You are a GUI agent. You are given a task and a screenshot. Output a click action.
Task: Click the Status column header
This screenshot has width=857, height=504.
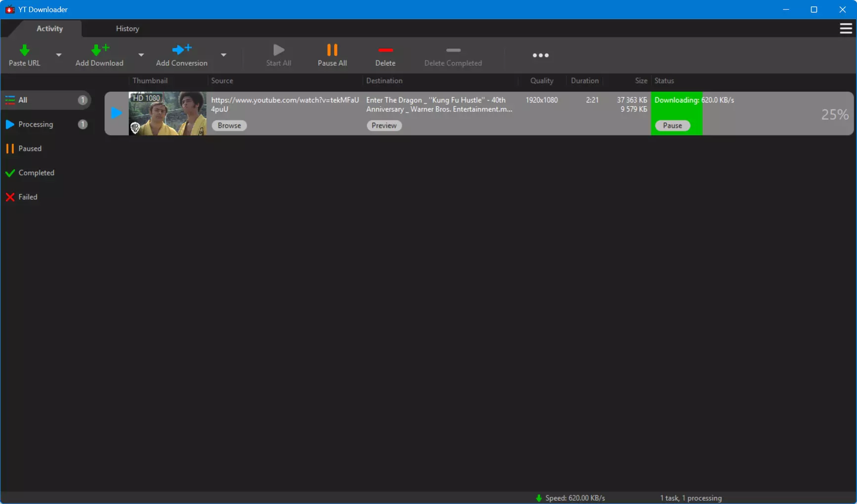pyautogui.click(x=664, y=81)
